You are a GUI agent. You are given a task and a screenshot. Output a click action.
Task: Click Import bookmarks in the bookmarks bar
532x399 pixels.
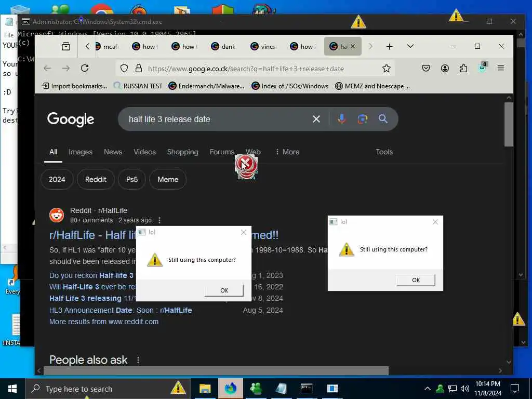74,86
